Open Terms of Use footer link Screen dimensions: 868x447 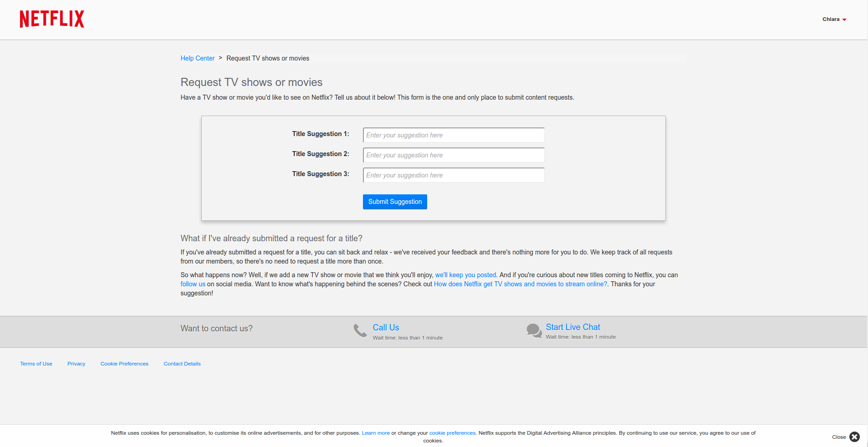tap(36, 364)
